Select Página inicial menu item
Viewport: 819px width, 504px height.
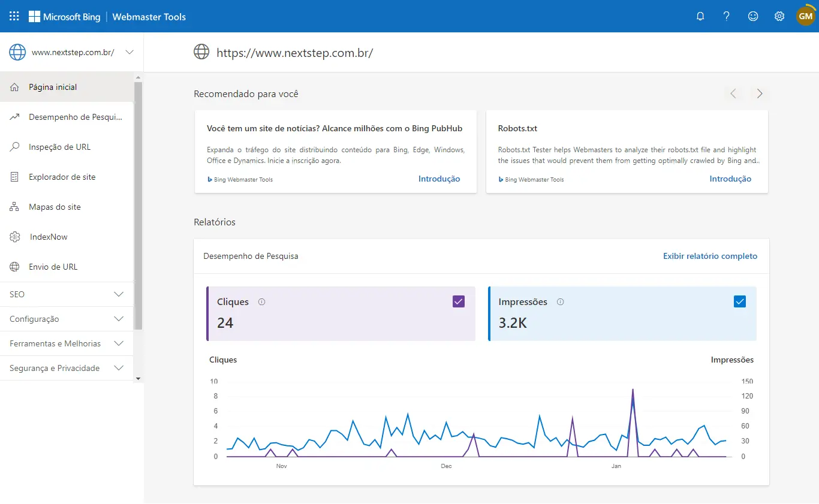click(x=67, y=87)
